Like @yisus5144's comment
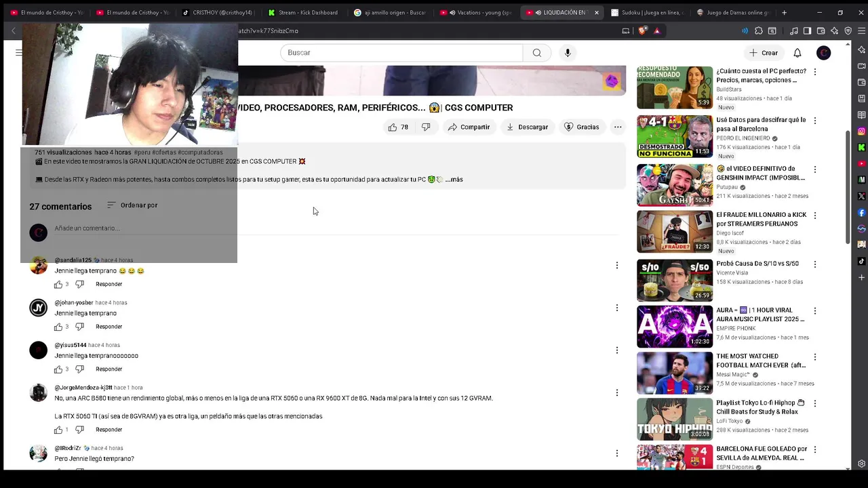Viewport: 868px width, 488px height. [x=58, y=369]
